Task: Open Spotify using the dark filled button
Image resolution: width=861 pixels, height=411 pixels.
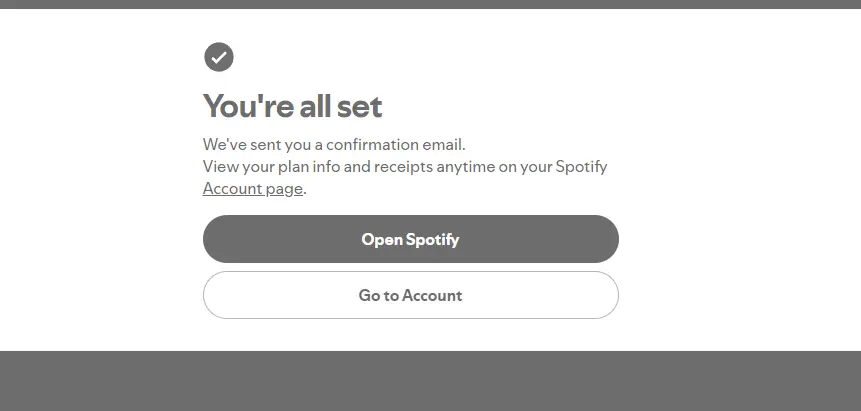Action: click(411, 239)
